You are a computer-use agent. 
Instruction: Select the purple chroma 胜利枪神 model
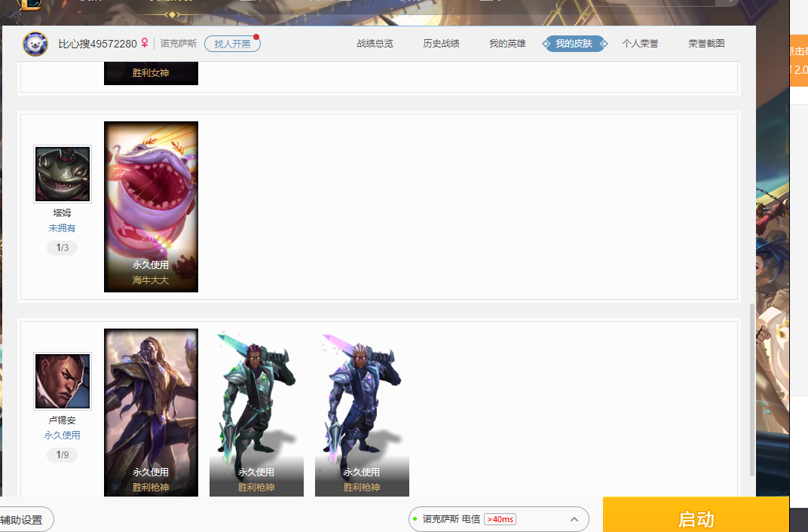pyautogui.click(x=362, y=412)
